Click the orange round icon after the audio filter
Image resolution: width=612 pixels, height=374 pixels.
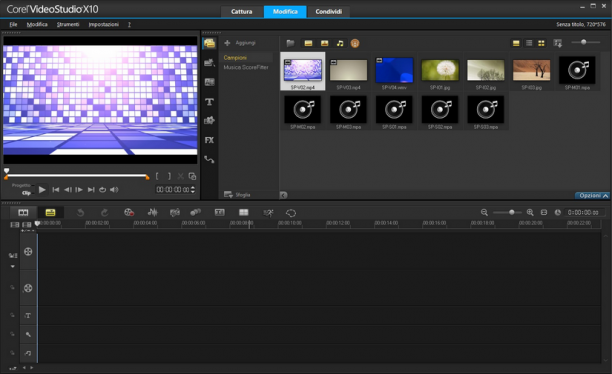355,43
